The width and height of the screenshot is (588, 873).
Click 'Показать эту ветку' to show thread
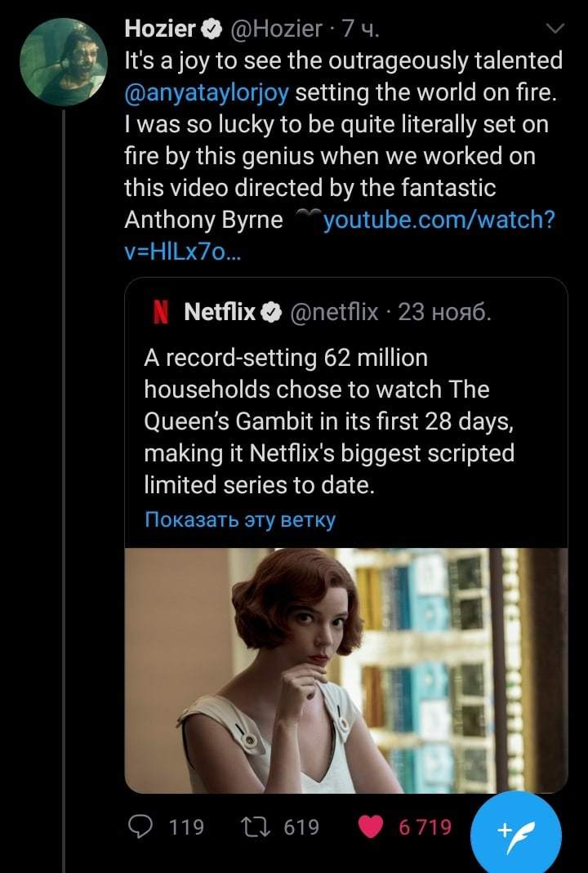click(240, 520)
